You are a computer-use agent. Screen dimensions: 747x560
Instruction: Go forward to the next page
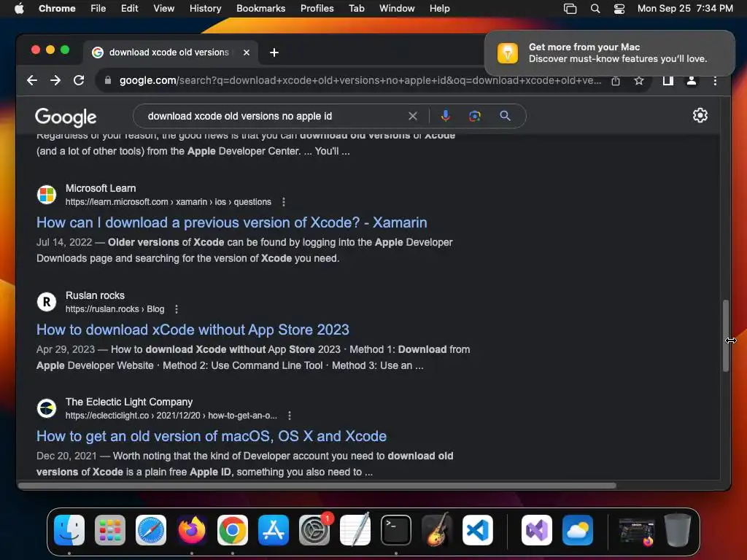pos(55,80)
